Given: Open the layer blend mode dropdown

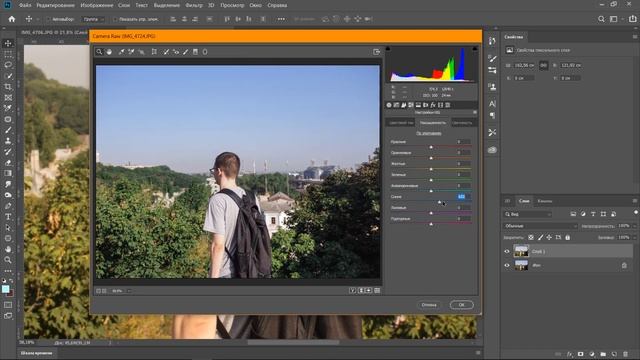Looking at the screenshot, I should click(540, 226).
